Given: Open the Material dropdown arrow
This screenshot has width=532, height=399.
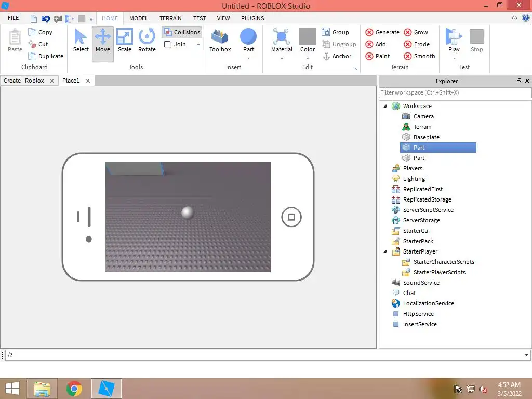Looking at the screenshot, I should pyautogui.click(x=282, y=58).
